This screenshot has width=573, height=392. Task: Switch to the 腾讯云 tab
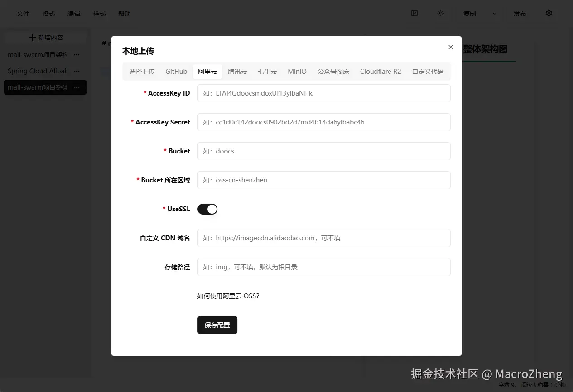tap(237, 72)
